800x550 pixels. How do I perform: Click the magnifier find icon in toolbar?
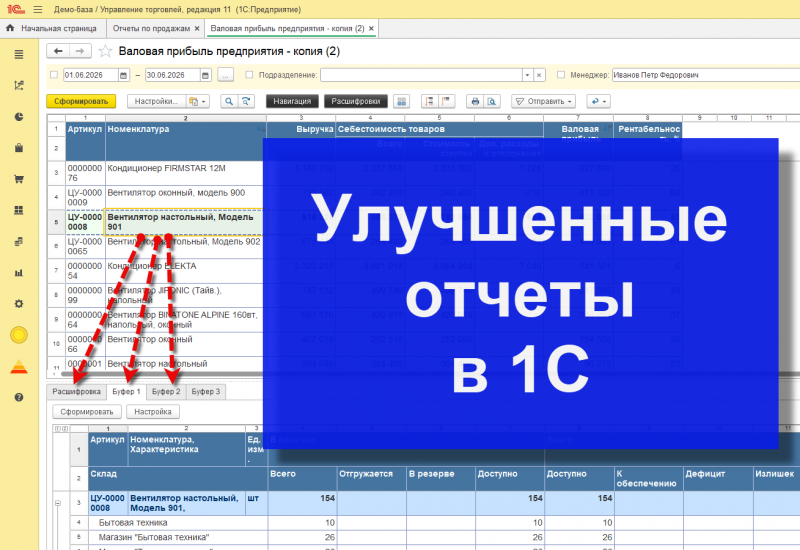pos(229,101)
